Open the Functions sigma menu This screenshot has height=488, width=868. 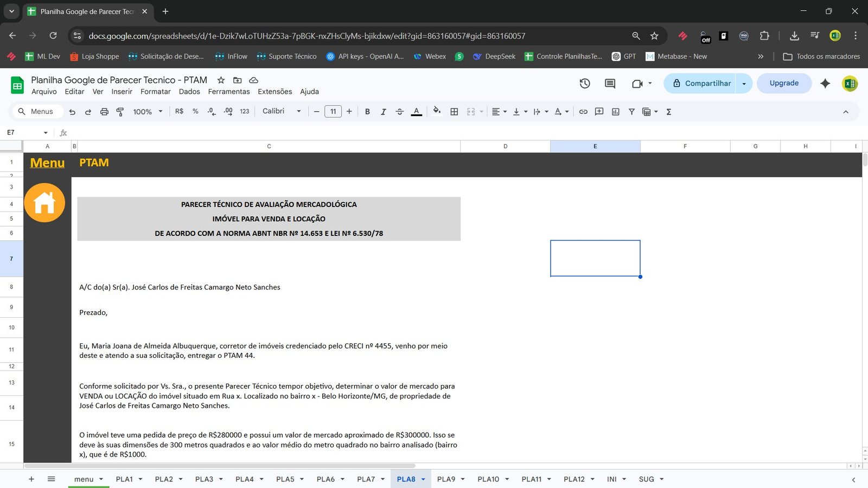(669, 112)
